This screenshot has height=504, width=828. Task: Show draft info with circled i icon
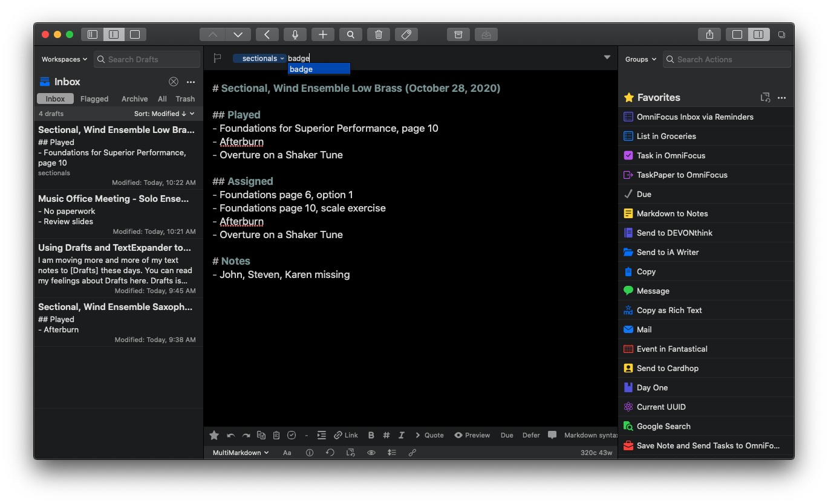click(310, 453)
